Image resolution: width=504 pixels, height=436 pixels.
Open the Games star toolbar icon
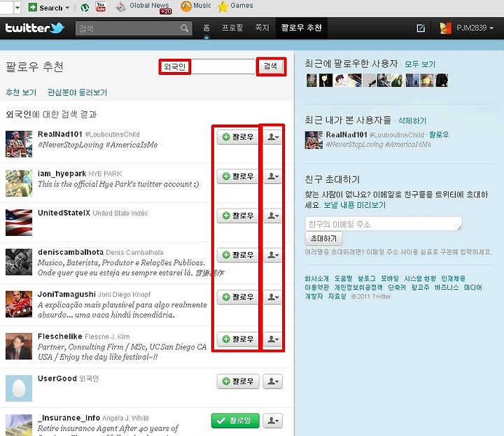tap(223, 7)
